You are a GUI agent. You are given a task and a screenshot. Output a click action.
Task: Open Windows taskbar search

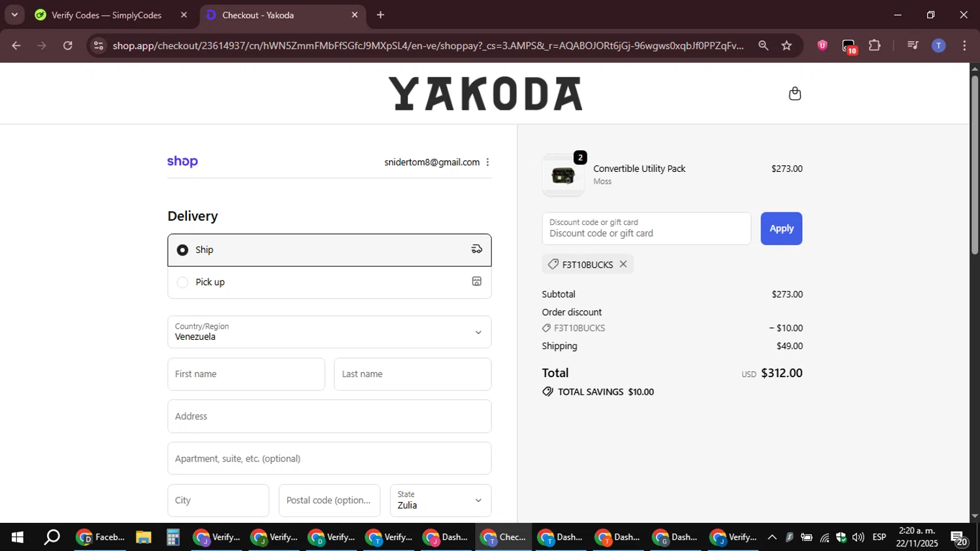click(52, 537)
